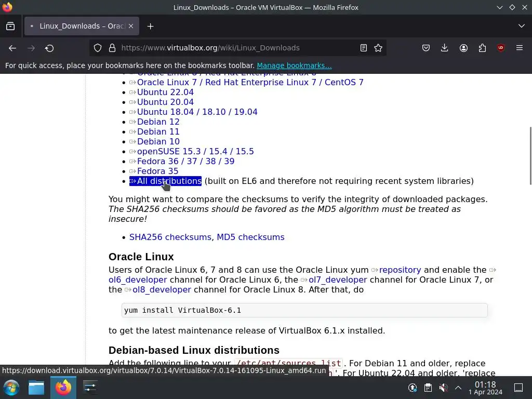Open the Pocket save icon
Viewport: 532px width, 399px height.
pyautogui.click(x=426, y=48)
